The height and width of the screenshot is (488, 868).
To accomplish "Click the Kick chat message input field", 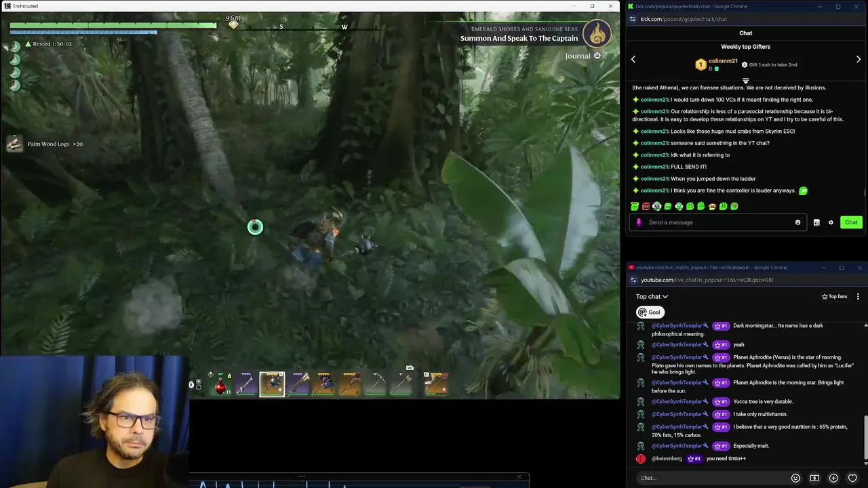I will pyautogui.click(x=719, y=222).
